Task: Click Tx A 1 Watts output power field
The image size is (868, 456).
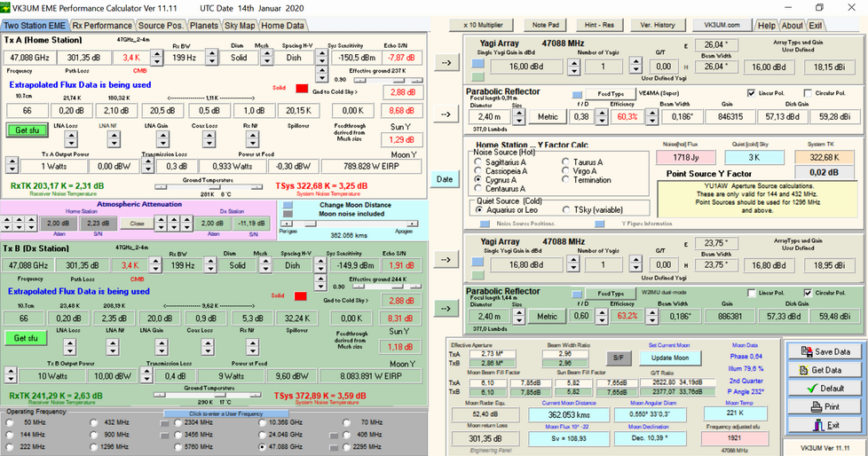Action: point(53,166)
